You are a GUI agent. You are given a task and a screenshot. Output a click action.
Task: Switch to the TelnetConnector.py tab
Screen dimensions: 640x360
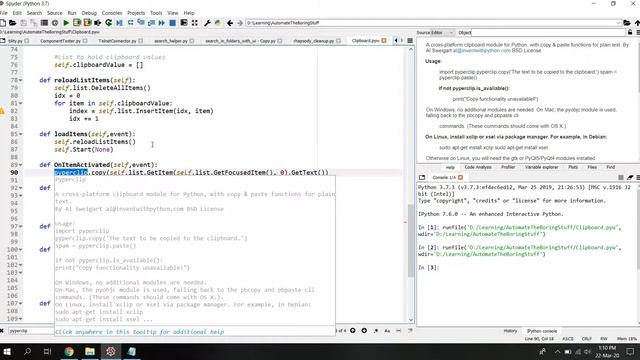click(117, 41)
